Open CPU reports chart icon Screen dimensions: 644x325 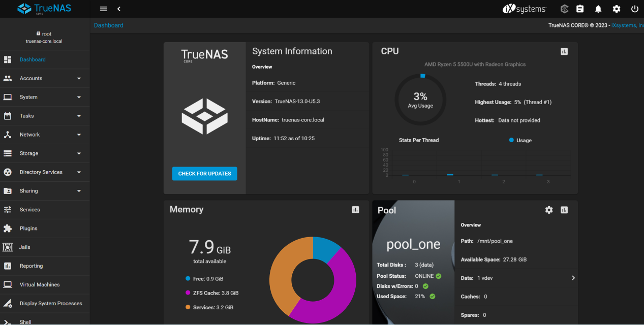pos(564,51)
